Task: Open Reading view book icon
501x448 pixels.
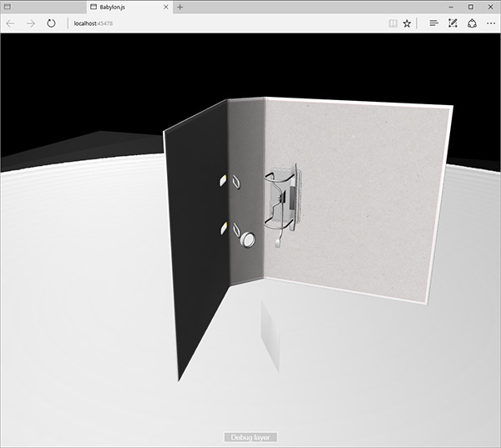Action: pyautogui.click(x=393, y=23)
